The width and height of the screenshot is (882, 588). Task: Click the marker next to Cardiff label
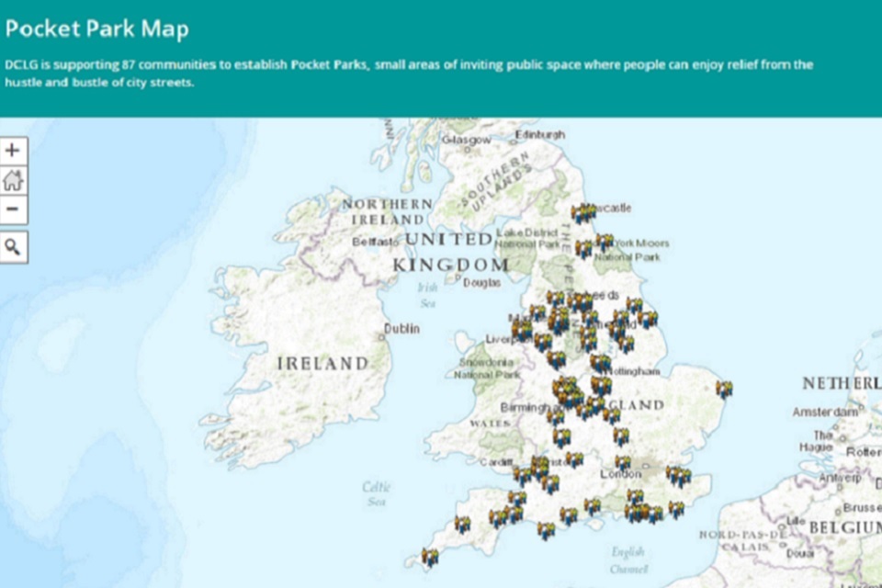524,475
